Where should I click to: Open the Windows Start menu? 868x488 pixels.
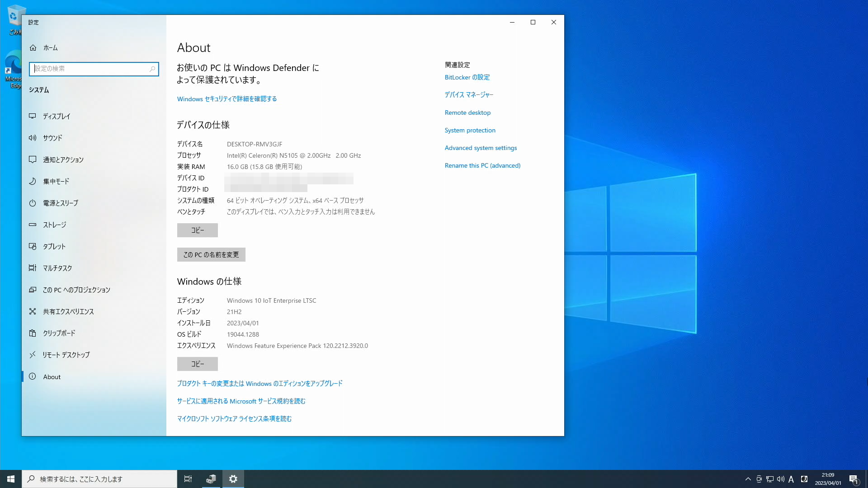point(11,479)
